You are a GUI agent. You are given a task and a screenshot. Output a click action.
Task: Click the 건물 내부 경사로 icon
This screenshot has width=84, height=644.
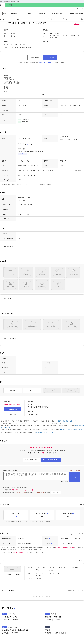[71, 324]
